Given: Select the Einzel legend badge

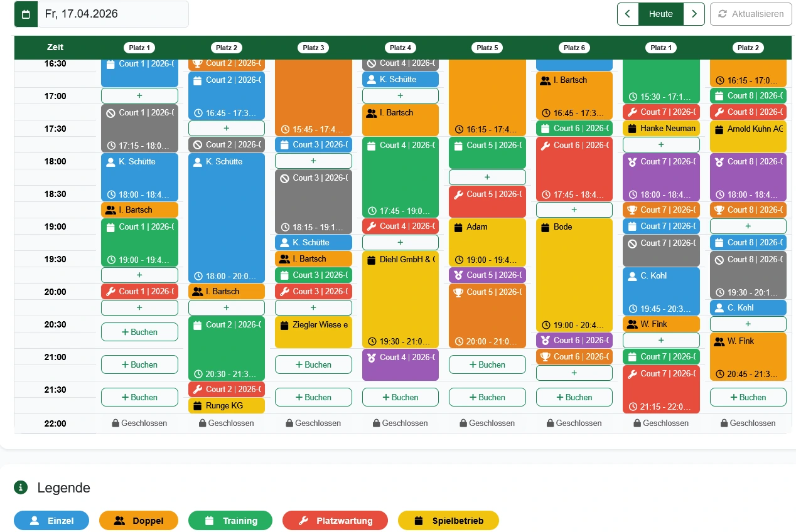Looking at the screenshot, I should 53,521.
